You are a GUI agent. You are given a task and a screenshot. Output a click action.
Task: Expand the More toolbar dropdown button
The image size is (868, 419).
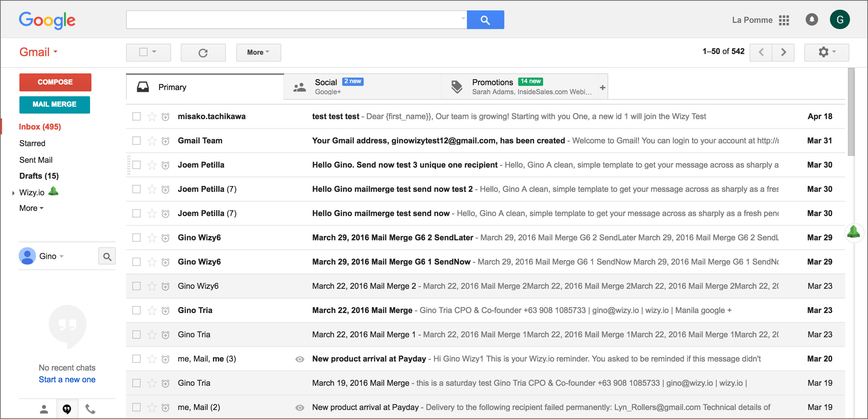[x=257, y=52]
